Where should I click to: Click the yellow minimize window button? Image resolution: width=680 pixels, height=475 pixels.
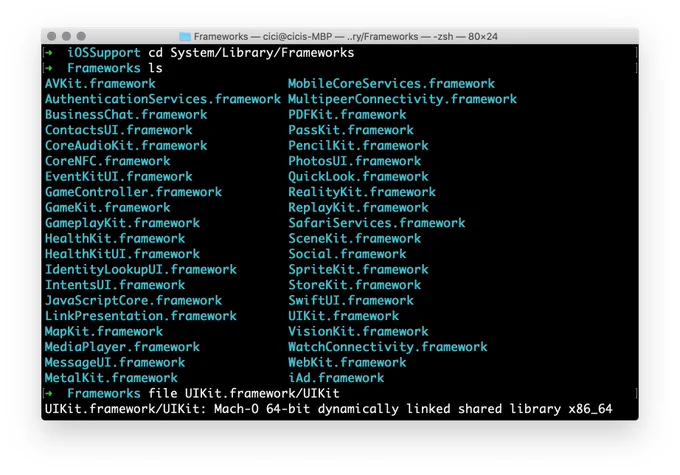(x=66, y=36)
